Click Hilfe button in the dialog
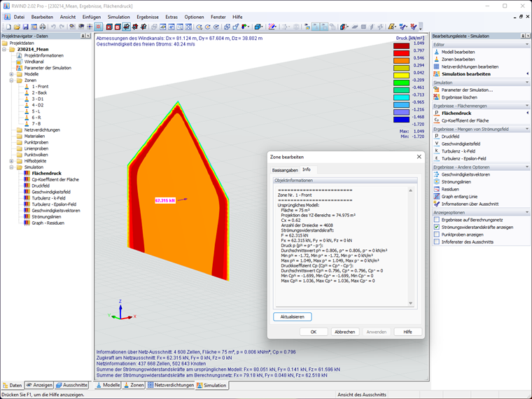The height and width of the screenshot is (399, 532). 408,332
